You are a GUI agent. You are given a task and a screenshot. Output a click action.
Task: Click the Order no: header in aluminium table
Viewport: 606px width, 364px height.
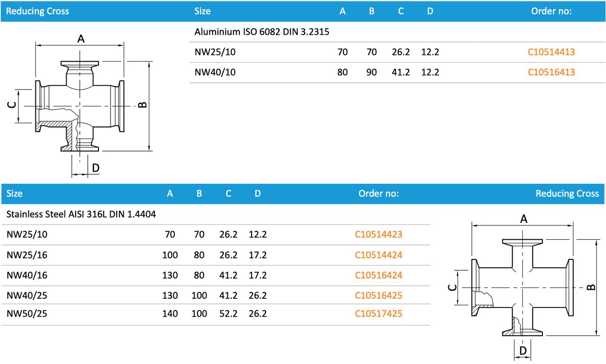551,11
